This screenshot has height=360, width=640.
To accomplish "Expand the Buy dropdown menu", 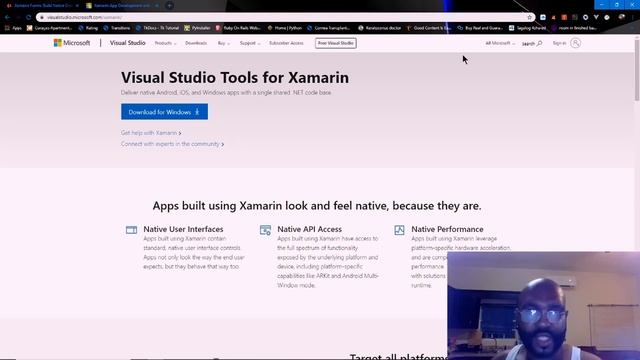I will tap(224, 43).
